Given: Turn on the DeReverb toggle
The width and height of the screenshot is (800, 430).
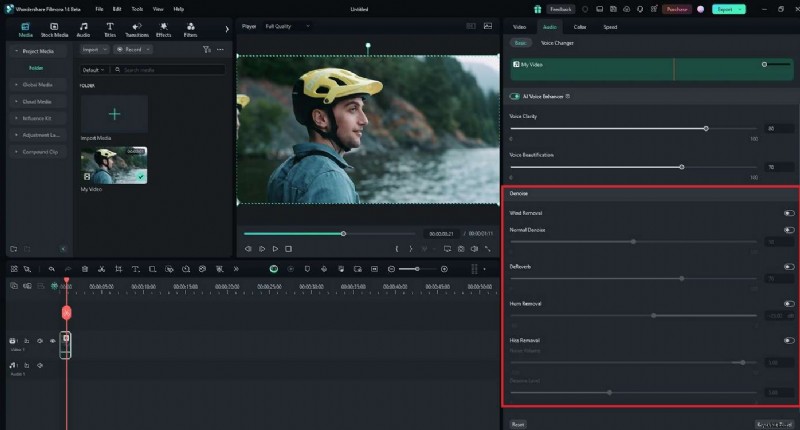Looking at the screenshot, I should [x=789, y=267].
